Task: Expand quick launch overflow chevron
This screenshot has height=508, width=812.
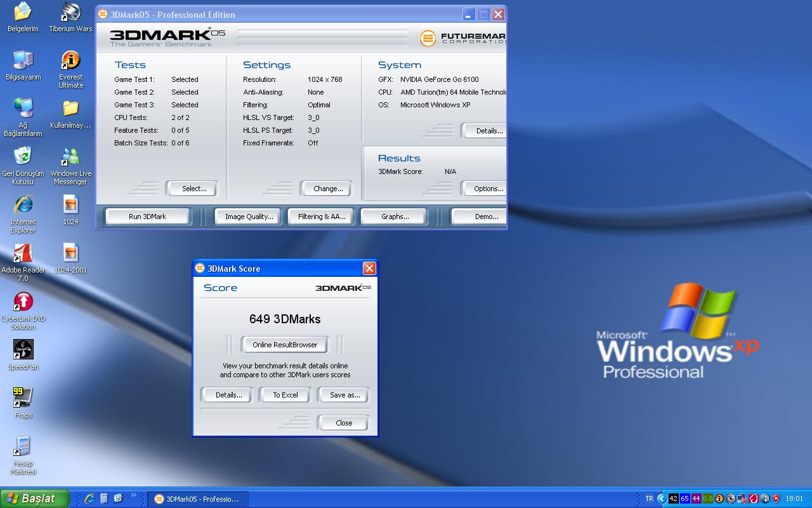Action: pyautogui.click(x=133, y=495)
